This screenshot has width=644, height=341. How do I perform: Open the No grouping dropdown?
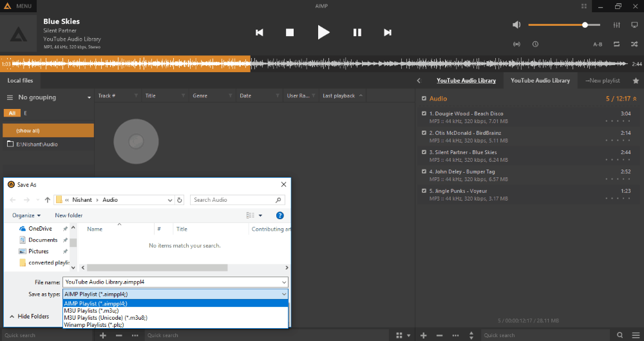[x=48, y=97]
